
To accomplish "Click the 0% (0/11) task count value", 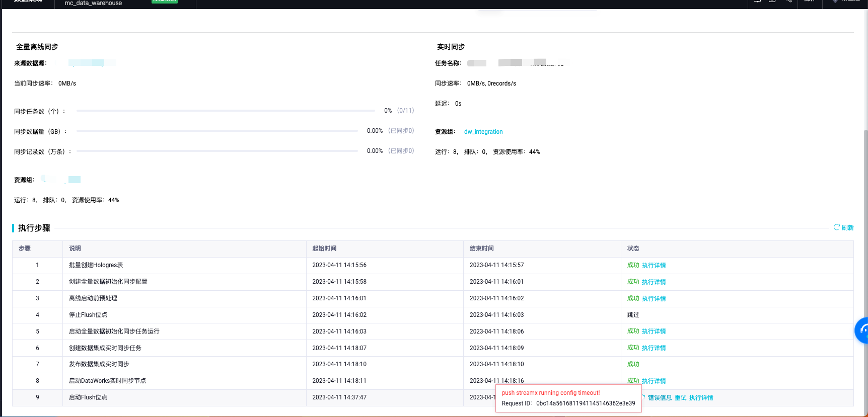I will 399,111.
